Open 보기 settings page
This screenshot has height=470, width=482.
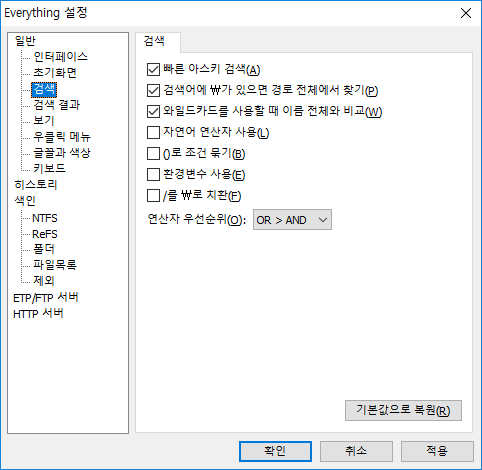43,121
